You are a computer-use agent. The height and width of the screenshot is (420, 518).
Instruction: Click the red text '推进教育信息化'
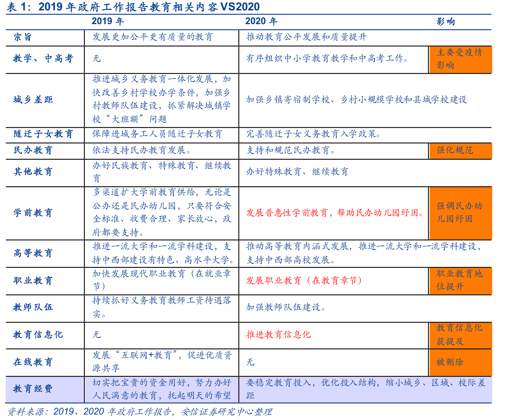pos(278,335)
